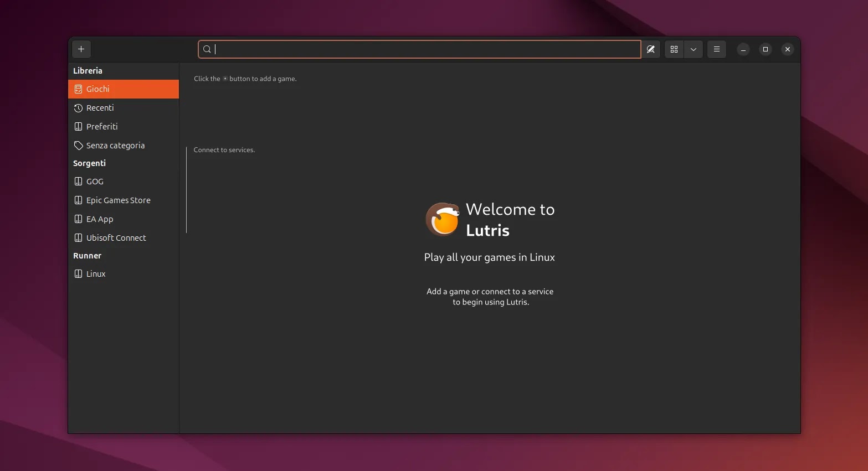Open the view options dropdown arrow

pos(694,49)
